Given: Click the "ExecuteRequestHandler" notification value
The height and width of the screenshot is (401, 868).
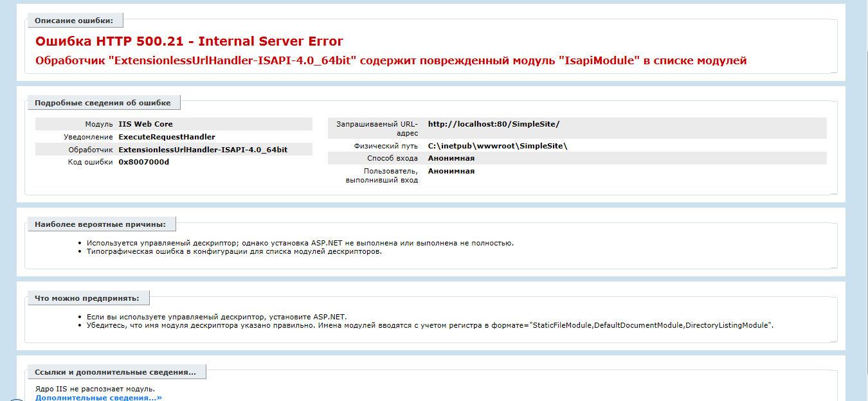Looking at the screenshot, I should pos(167,137).
